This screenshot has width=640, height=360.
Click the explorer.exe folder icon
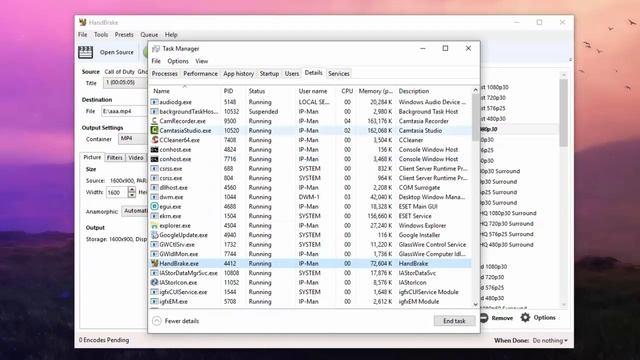pyautogui.click(x=154, y=225)
